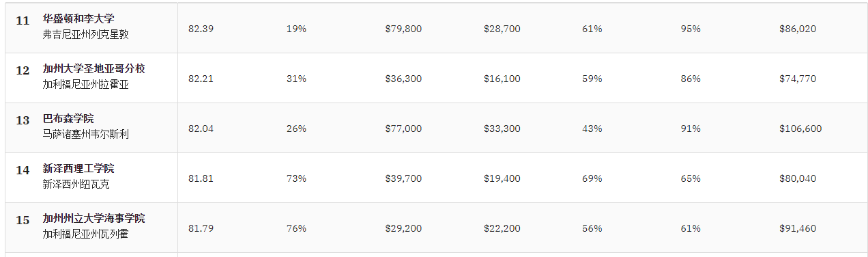Select score value 81.81
868x257 pixels.
coord(201,178)
